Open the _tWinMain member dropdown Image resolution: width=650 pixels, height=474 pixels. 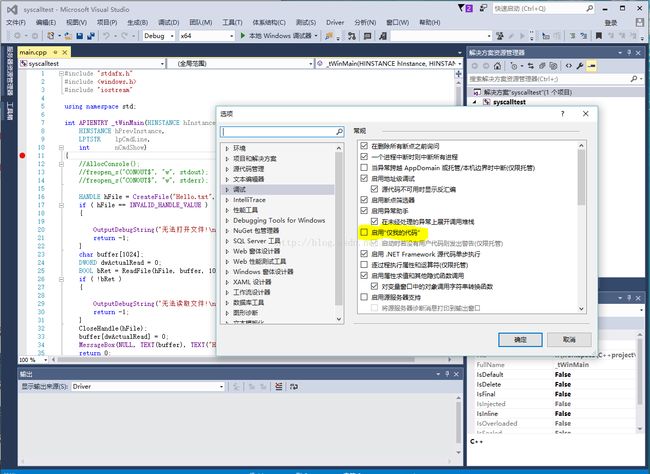(389, 63)
